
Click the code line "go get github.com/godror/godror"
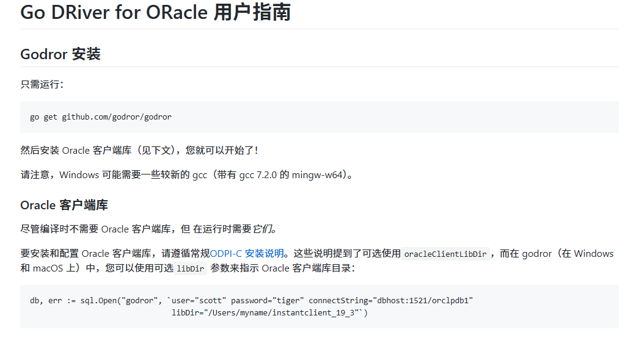(x=101, y=117)
